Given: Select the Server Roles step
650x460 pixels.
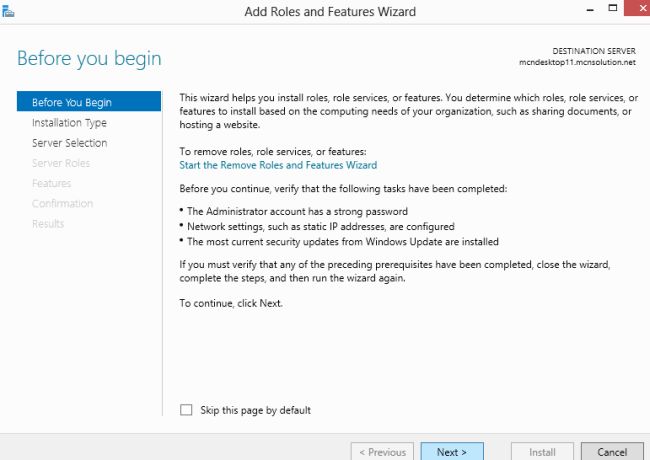Looking at the screenshot, I should [x=61, y=163].
